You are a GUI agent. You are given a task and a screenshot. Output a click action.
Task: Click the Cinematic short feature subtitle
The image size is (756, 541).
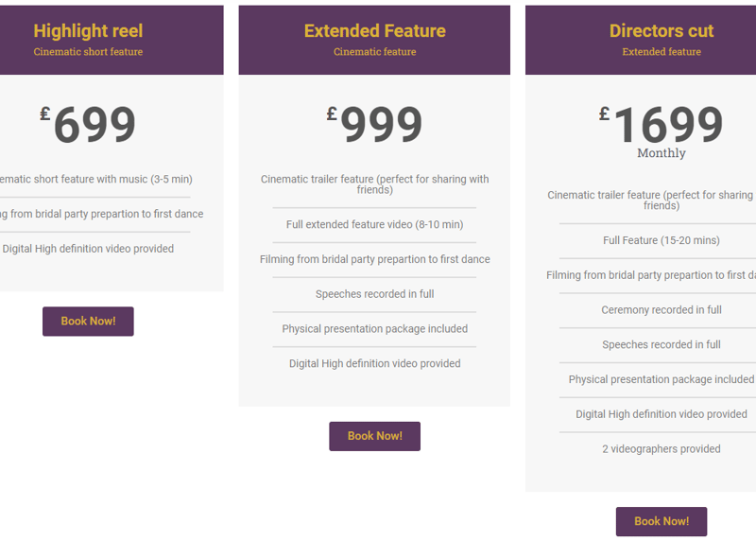pyautogui.click(x=88, y=52)
